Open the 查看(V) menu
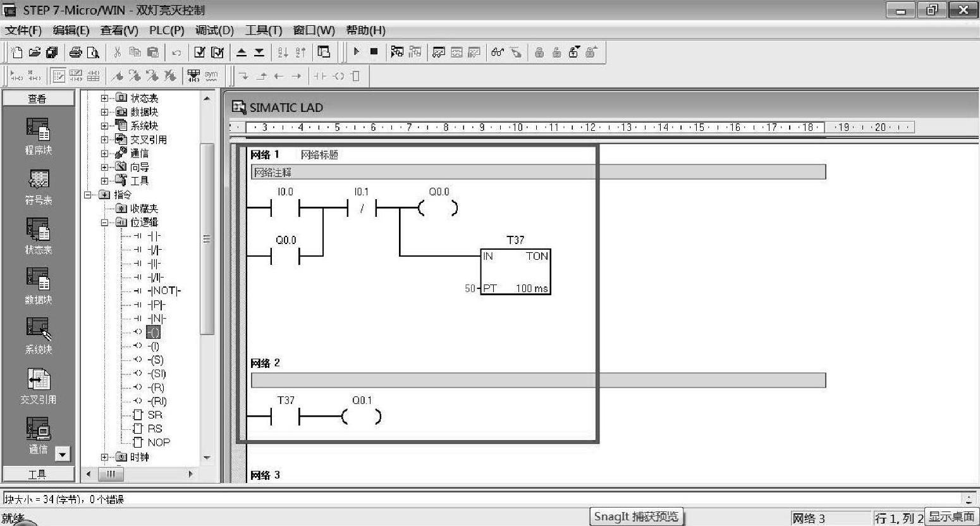The width and height of the screenshot is (980, 526). (119, 30)
